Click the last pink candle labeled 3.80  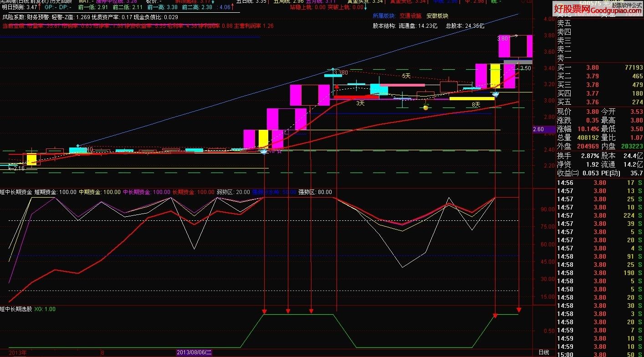click(515, 46)
